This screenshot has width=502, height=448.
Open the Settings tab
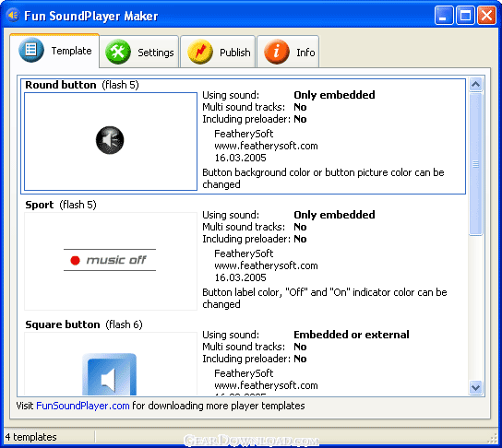[138, 52]
